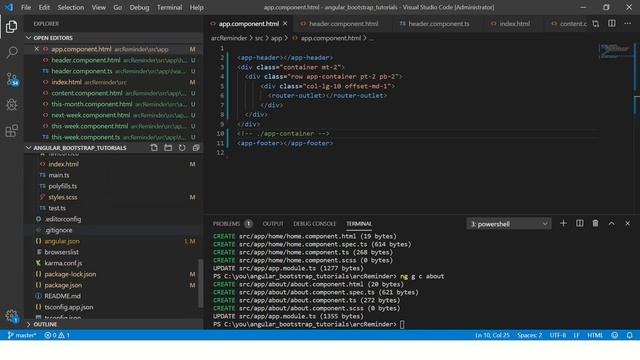The width and height of the screenshot is (640, 360).
Task: Open the Extensions view
Action: pos(11,131)
